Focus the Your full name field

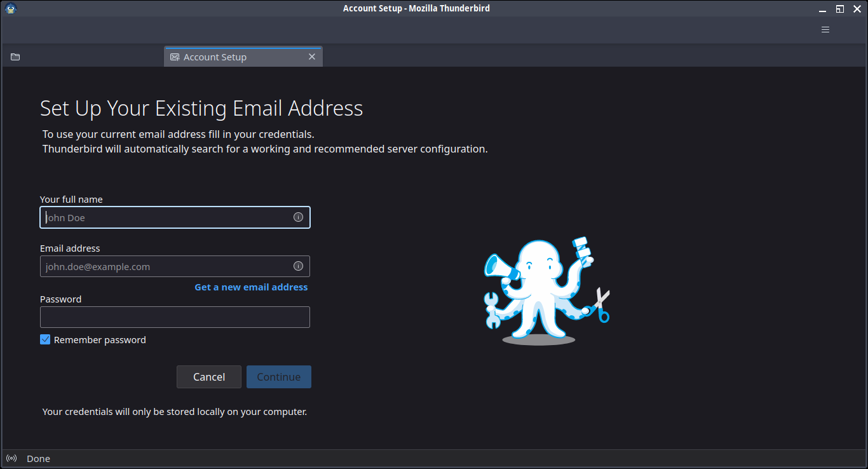(175, 217)
